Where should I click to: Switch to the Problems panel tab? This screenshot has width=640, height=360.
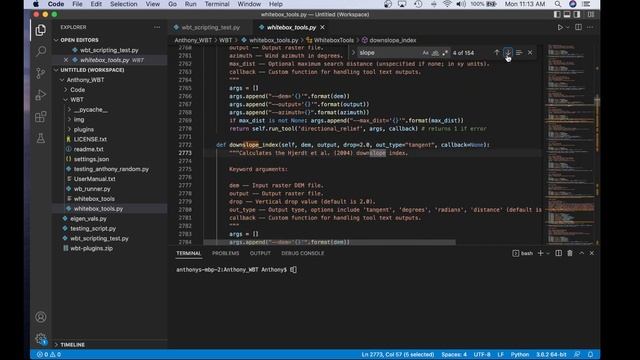[225, 253]
